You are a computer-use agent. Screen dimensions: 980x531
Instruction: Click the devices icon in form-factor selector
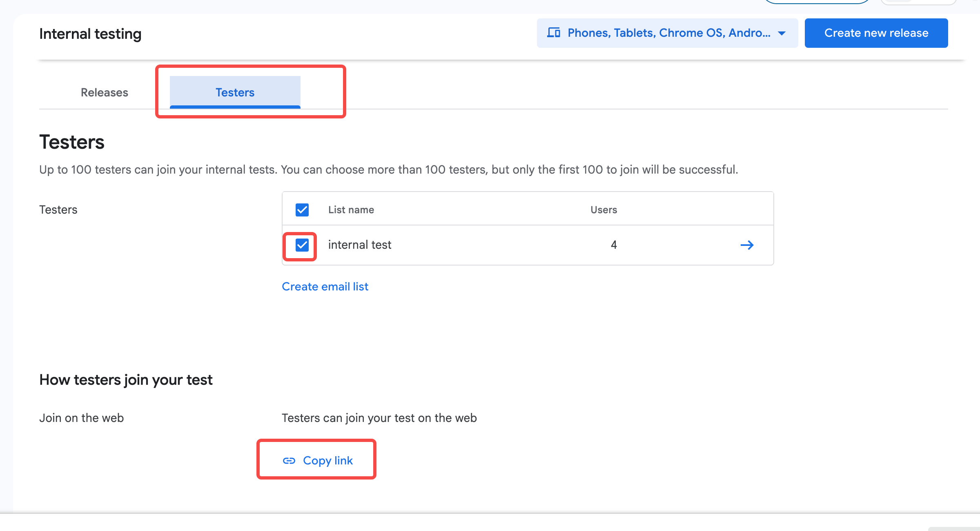[553, 33]
